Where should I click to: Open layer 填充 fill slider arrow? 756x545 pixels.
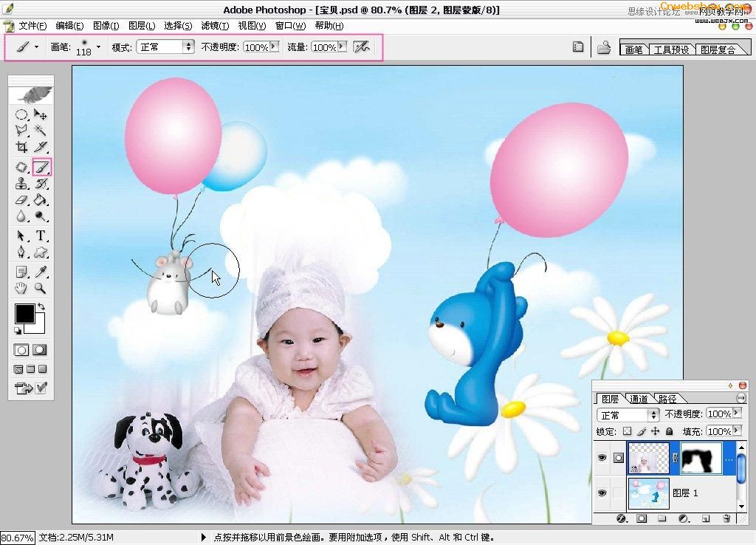pos(737,431)
